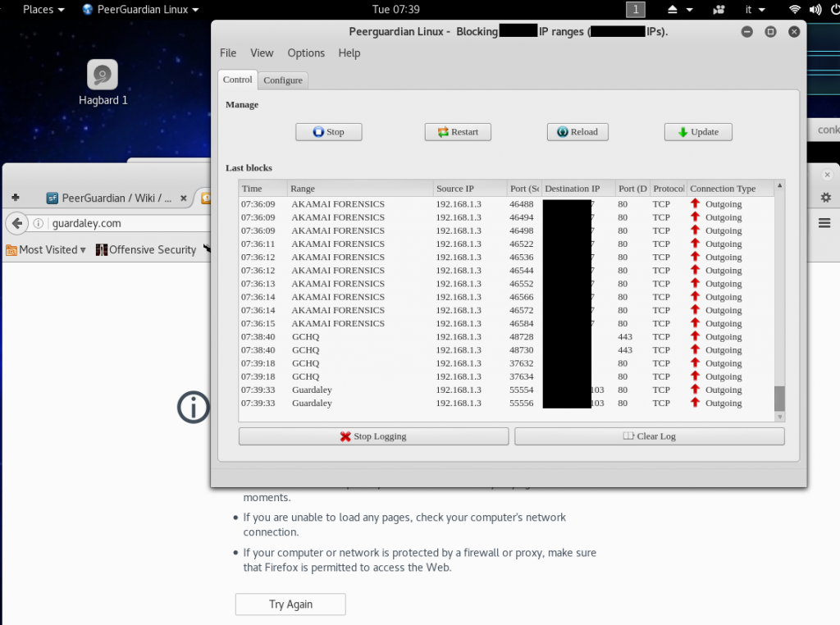Image resolution: width=840 pixels, height=625 pixels.
Task: Open the Most Visited bookmarks dropdown
Action: point(46,249)
